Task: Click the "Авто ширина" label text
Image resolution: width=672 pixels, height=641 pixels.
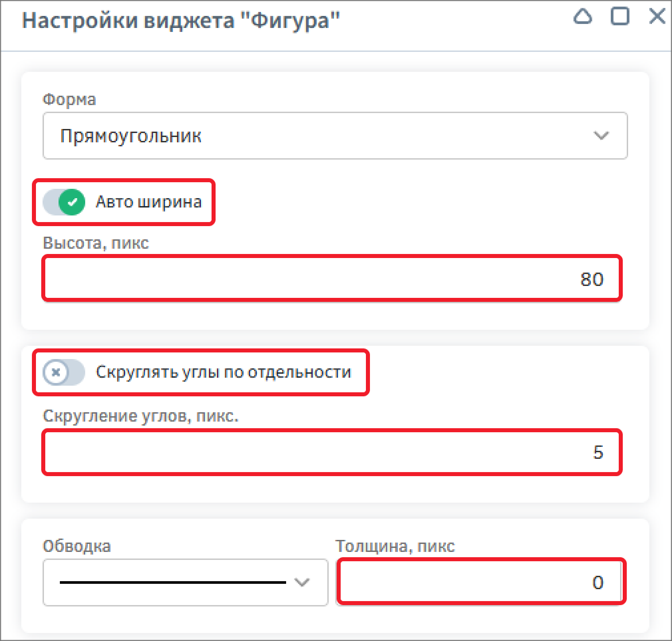Action: pyautogui.click(x=148, y=202)
